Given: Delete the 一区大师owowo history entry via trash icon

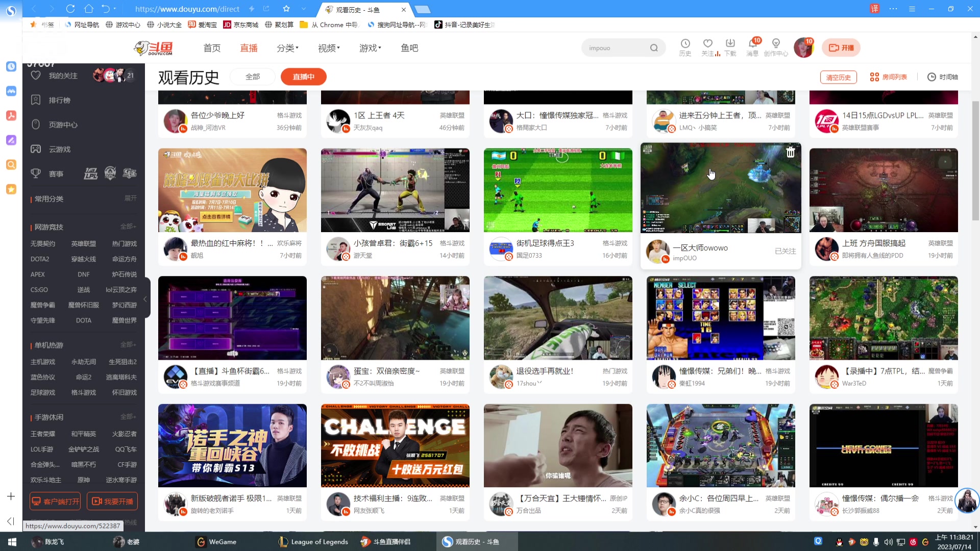Looking at the screenshot, I should pyautogui.click(x=790, y=152).
